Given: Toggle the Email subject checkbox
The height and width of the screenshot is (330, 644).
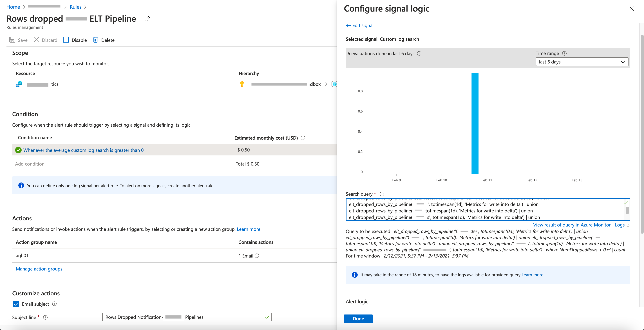Looking at the screenshot, I should (16, 304).
